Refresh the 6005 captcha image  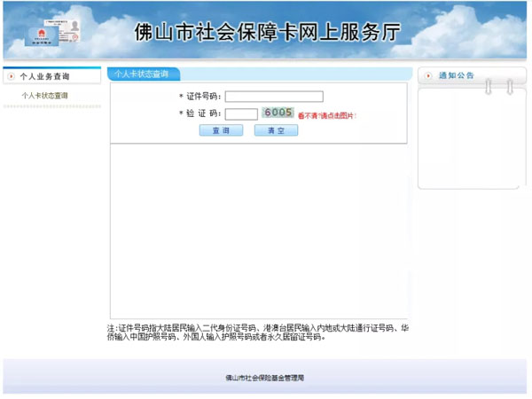[278, 113]
